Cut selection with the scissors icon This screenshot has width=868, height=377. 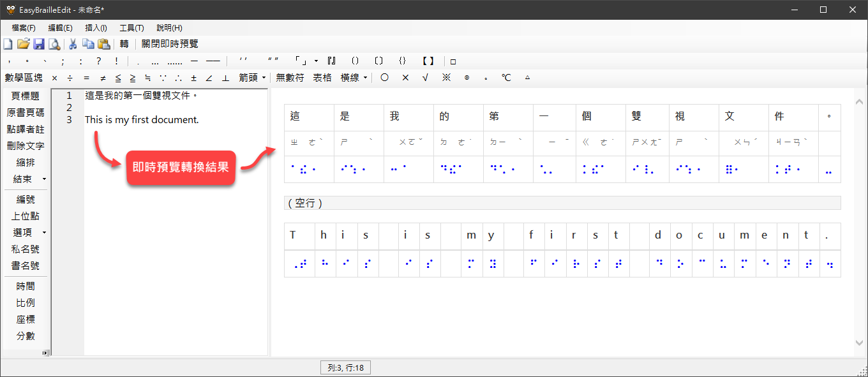click(x=73, y=44)
